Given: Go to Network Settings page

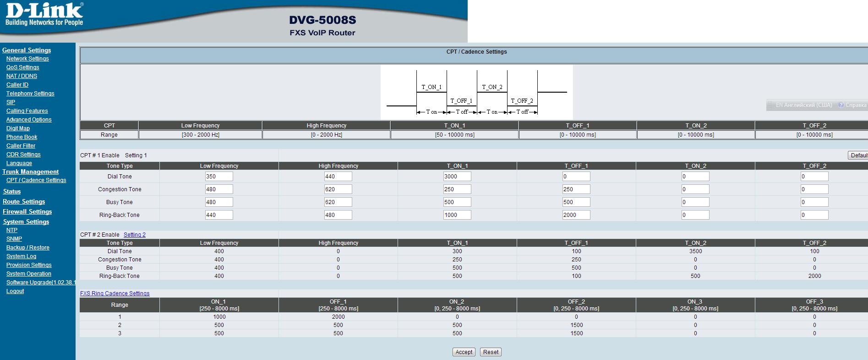Looking at the screenshot, I should [27, 59].
